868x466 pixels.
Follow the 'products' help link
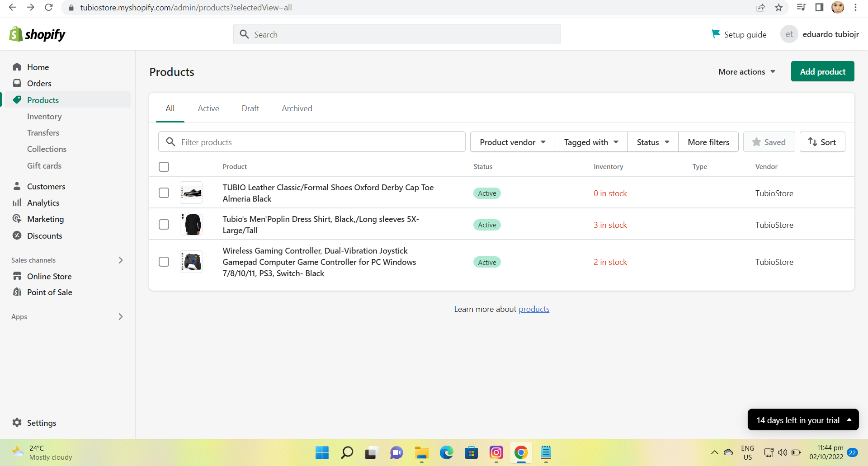coord(534,309)
